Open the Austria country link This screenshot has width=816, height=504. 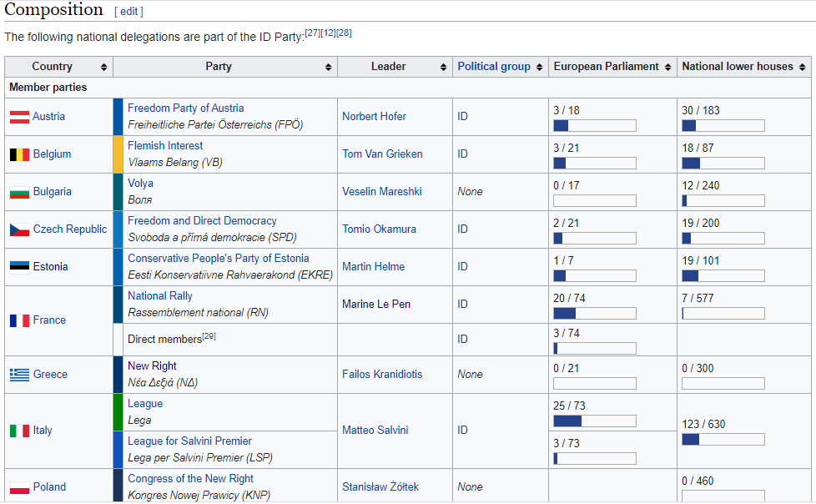tap(48, 117)
